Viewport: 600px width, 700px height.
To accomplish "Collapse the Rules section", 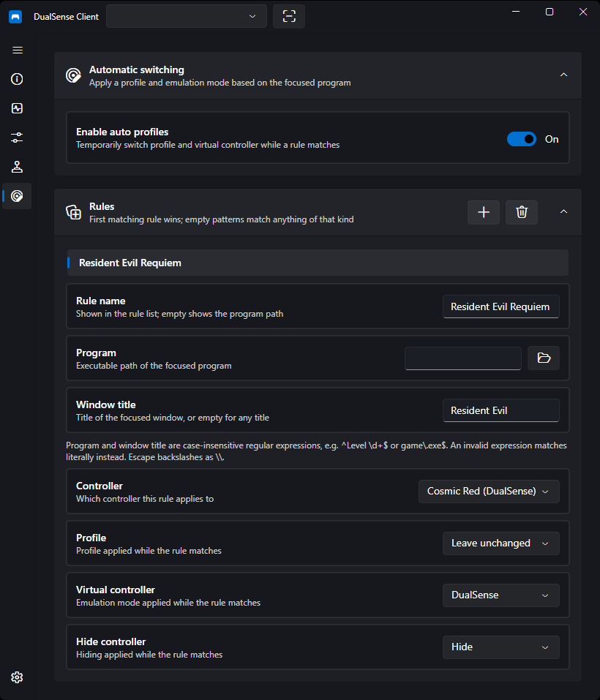I will click(564, 211).
